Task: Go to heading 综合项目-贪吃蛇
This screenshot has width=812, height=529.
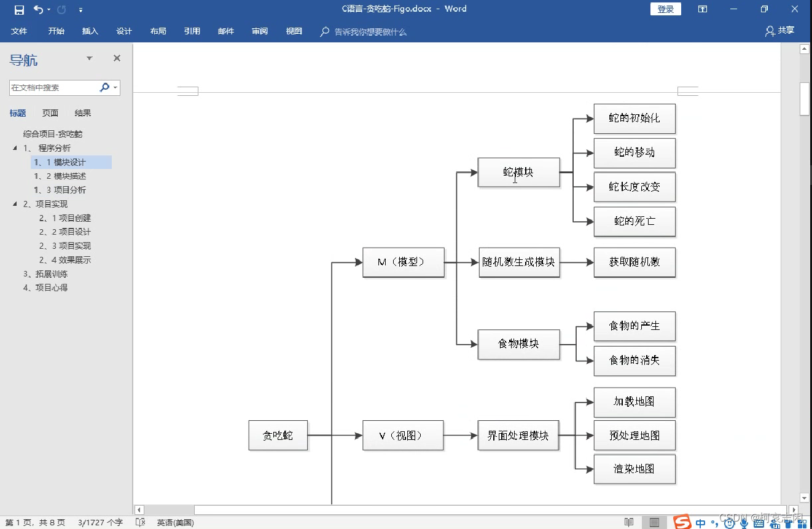Action: pos(53,134)
